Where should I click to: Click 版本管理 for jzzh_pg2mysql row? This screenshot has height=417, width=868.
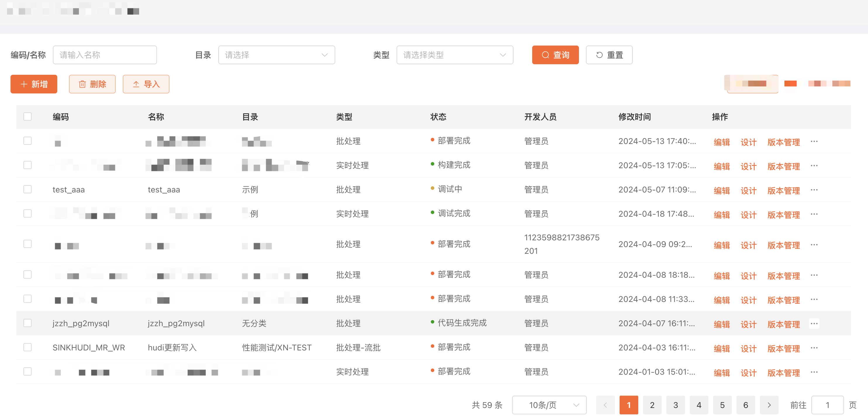pyautogui.click(x=784, y=324)
